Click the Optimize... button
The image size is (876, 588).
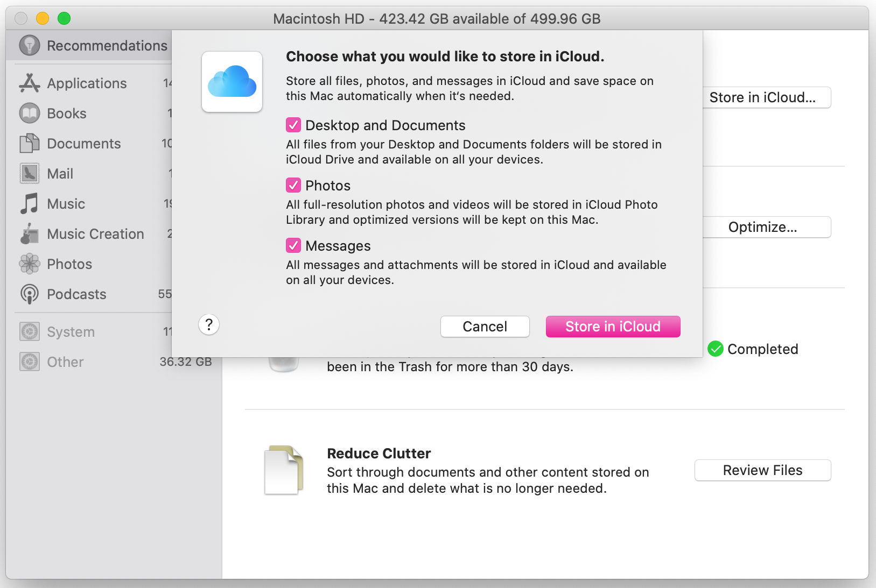767,227
